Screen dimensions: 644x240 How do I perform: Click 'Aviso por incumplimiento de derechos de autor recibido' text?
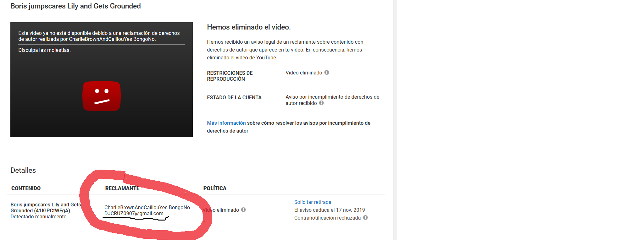point(332,100)
